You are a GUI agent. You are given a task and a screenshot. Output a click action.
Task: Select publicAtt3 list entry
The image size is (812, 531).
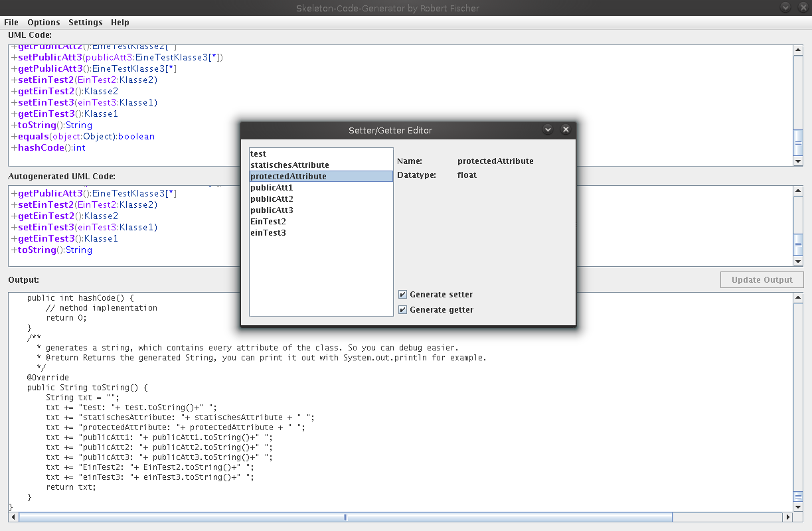click(x=272, y=210)
